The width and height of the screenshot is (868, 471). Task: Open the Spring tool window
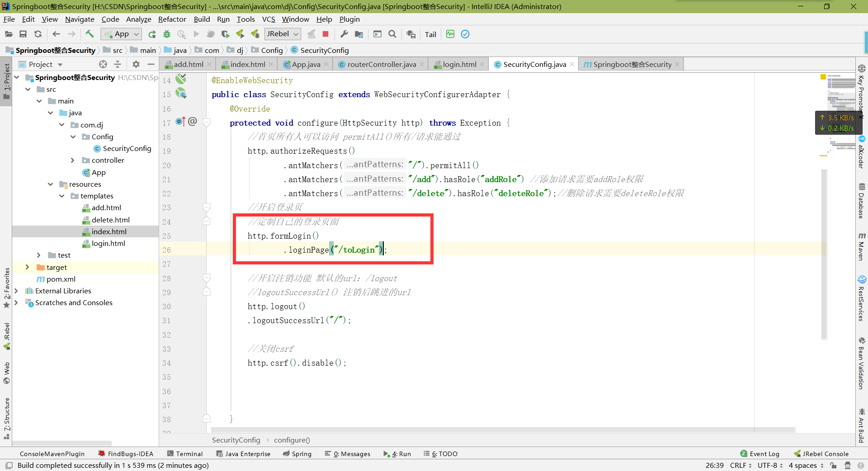coord(297,453)
